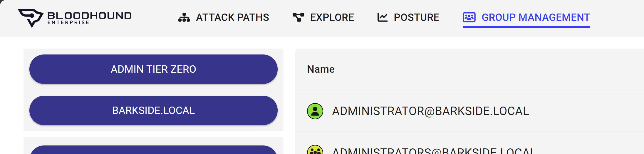Image resolution: width=644 pixels, height=154 pixels.
Task: Click the Posture line chart icon
Action: (x=383, y=17)
